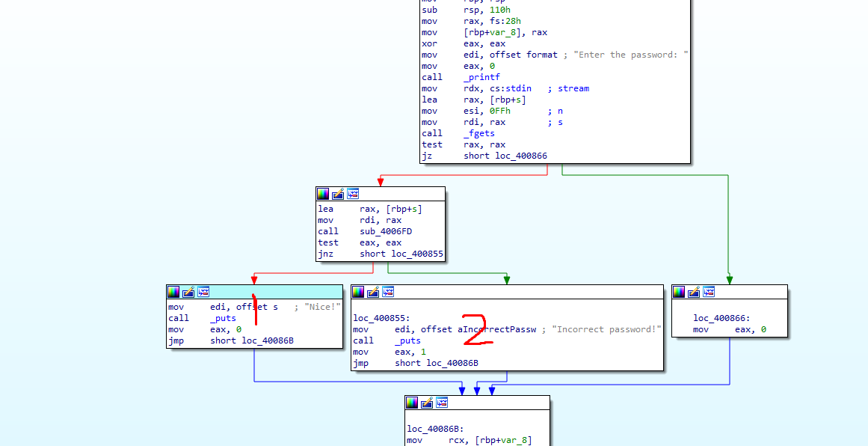Click highlighted title bar of the "Nice!" block

tap(277, 292)
